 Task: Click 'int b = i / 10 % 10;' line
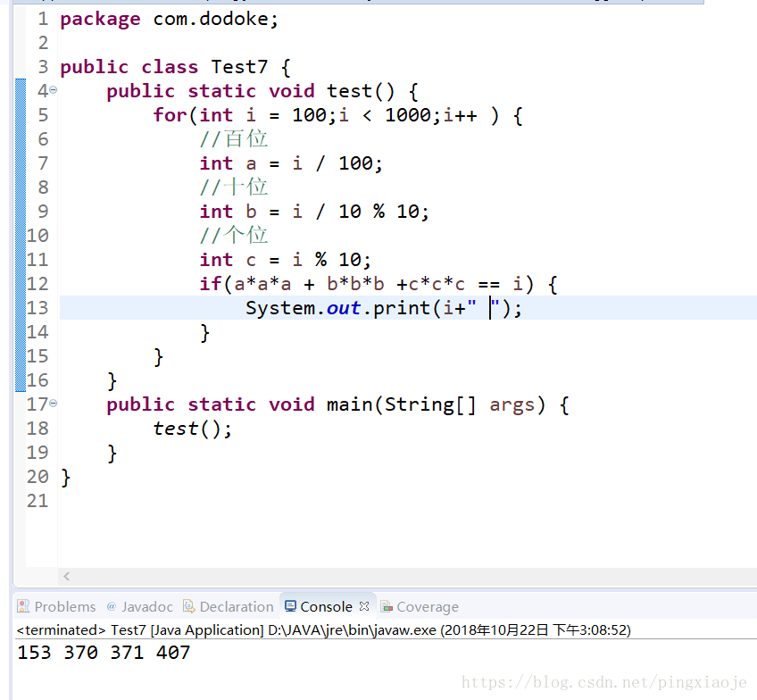coord(314,212)
